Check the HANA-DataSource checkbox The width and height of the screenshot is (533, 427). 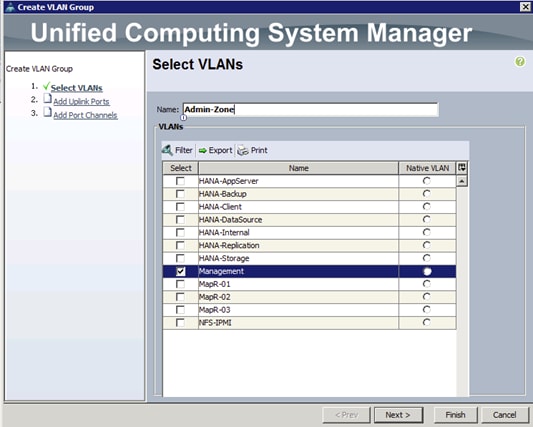[x=180, y=220]
